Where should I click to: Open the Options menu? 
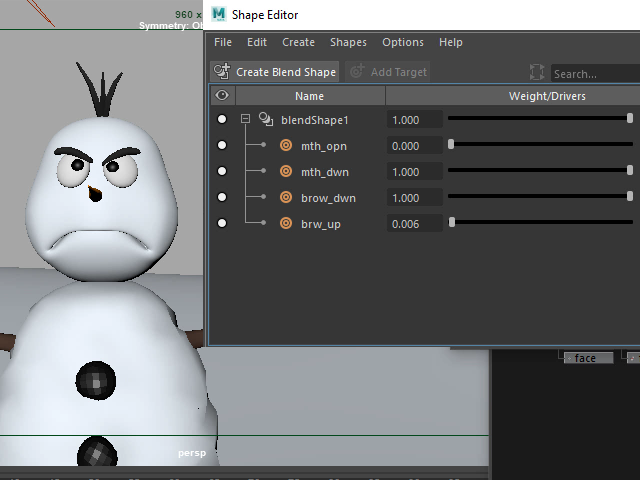(x=403, y=42)
